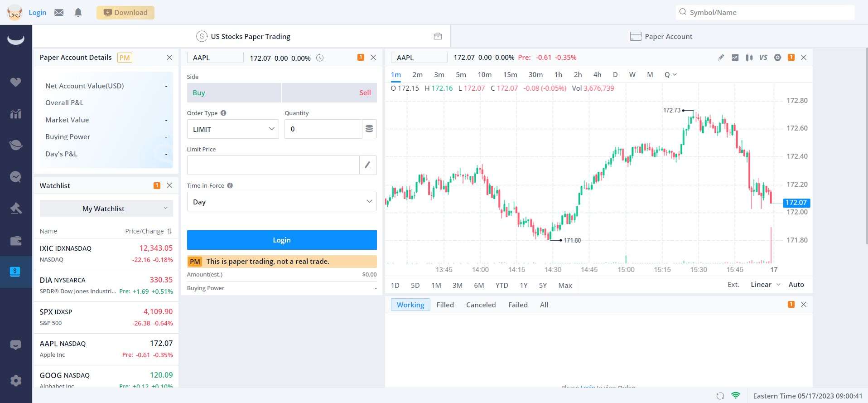Click the refresh icon in status bar

[x=720, y=396]
